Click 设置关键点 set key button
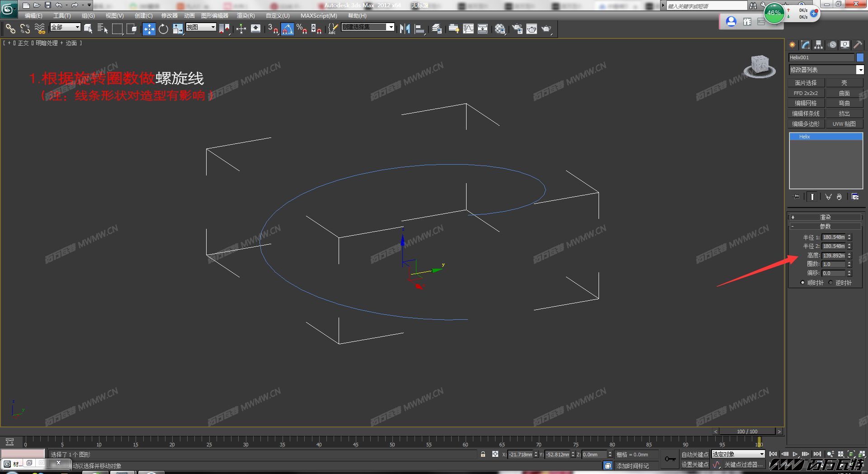This screenshot has width=868, height=474. click(x=695, y=465)
